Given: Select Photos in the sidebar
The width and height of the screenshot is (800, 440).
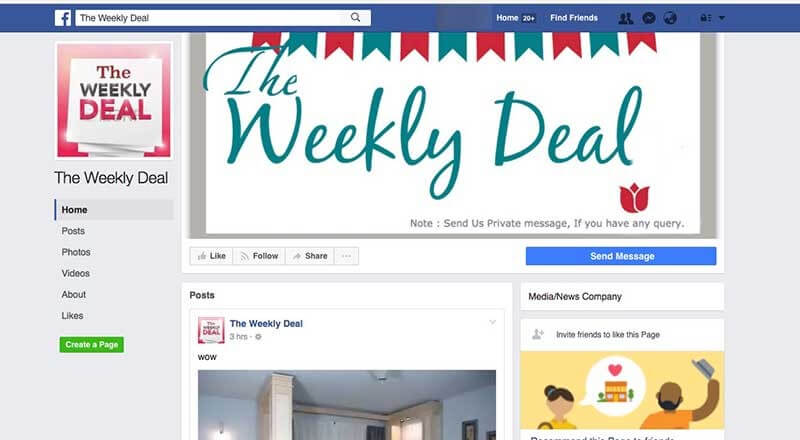Looking at the screenshot, I should point(76,252).
